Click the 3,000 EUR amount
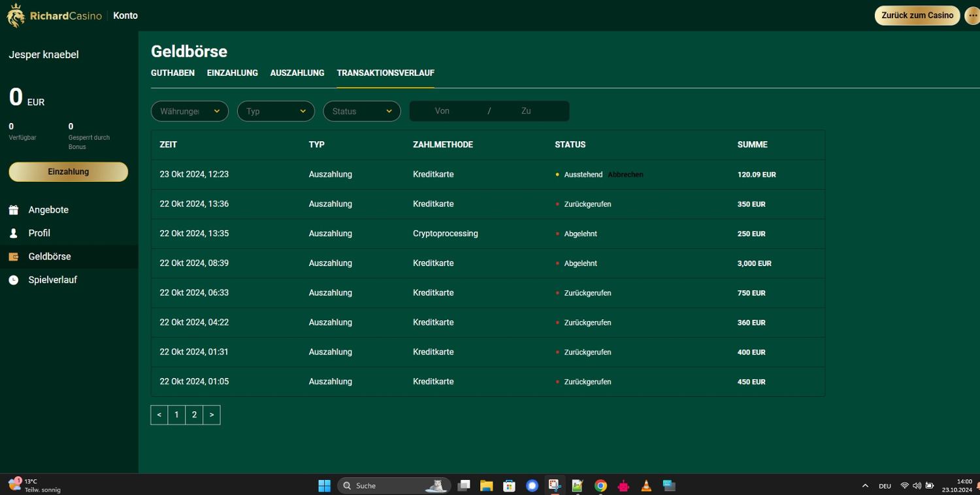Viewport: 980px width, 495px height. (755, 264)
